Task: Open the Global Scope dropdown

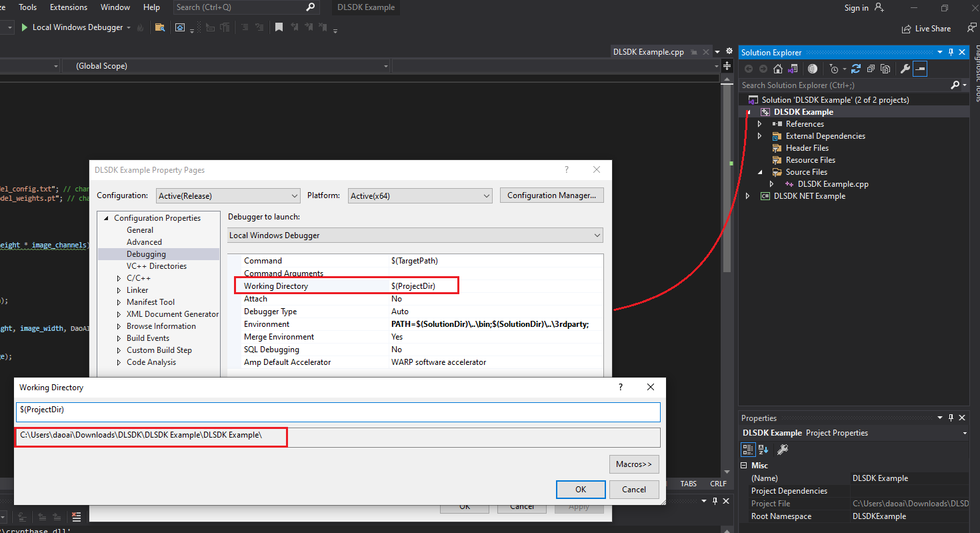Action: (227, 66)
